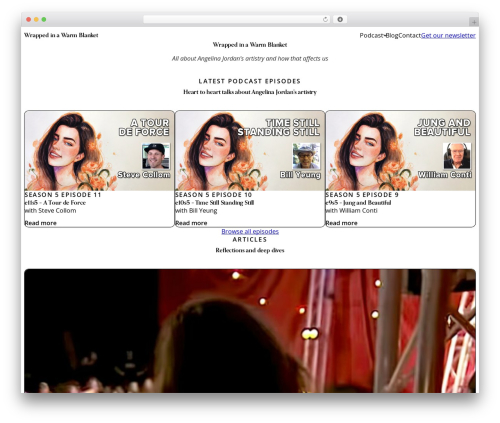Click the top-left site title Wrapped in a Warm Blanket
The width and height of the screenshot is (500, 423).
(x=61, y=35)
